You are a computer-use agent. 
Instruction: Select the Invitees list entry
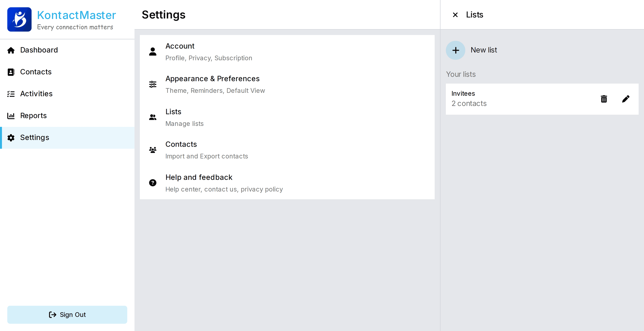click(513, 99)
